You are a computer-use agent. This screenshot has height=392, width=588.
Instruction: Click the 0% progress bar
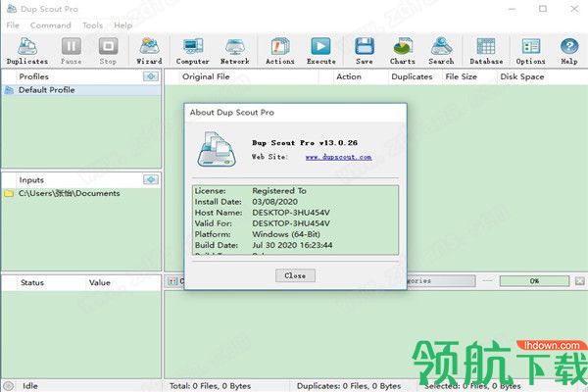pos(534,281)
